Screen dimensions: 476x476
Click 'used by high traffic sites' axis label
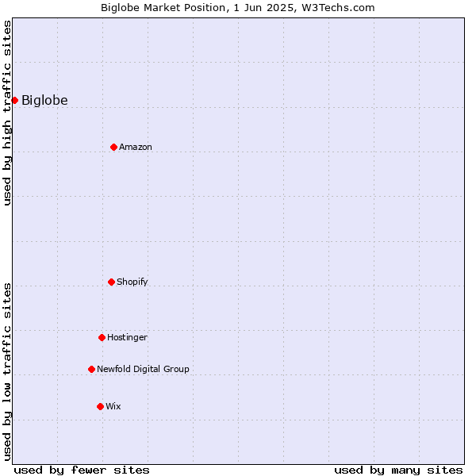click(7, 113)
